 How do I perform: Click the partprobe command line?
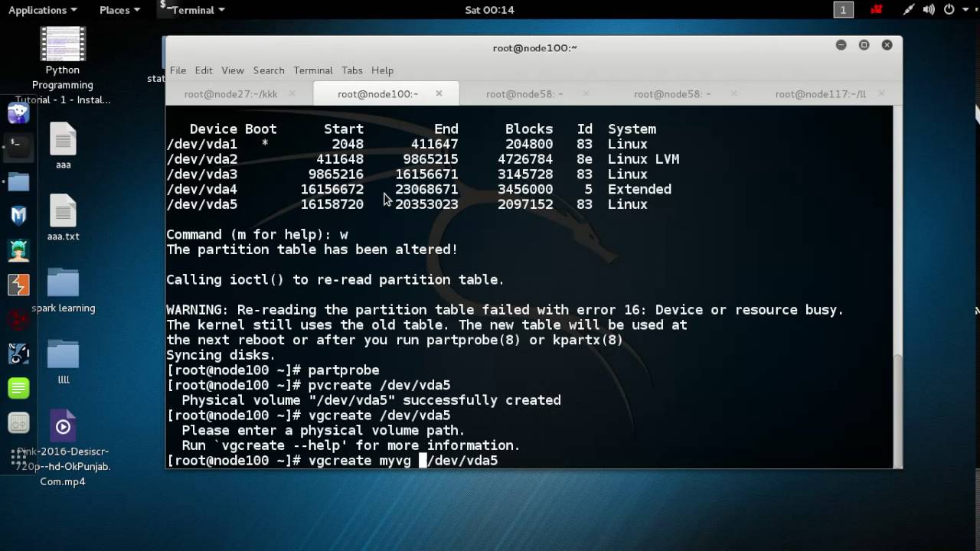[273, 370]
